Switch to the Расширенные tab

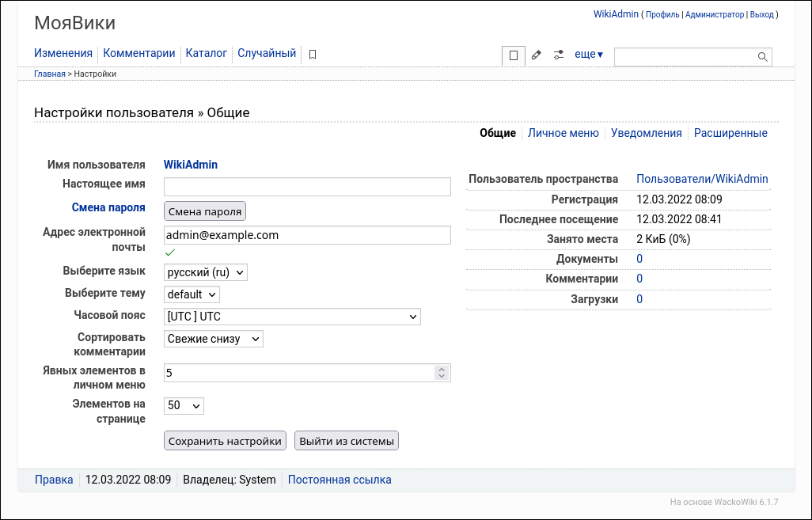[730, 132]
